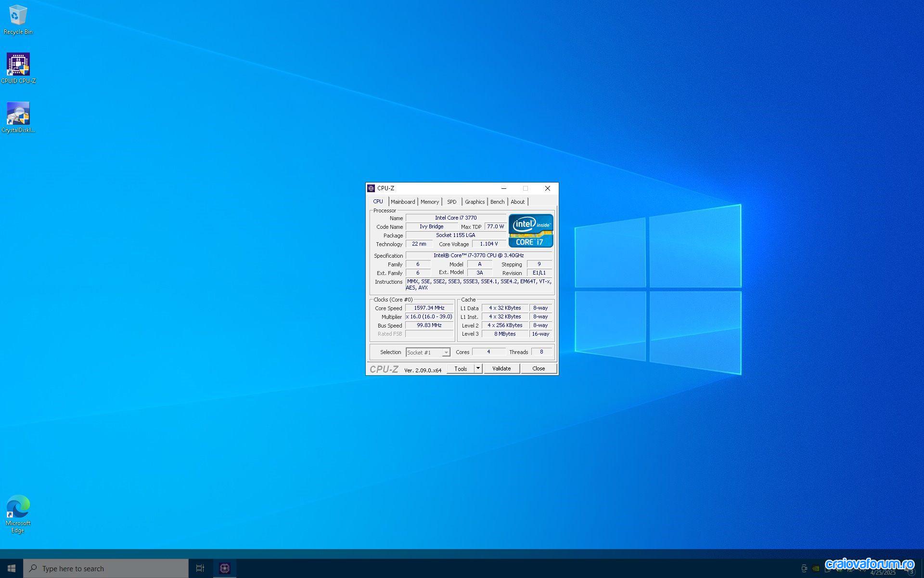Image resolution: width=924 pixels, height=578 pixels.
Task: Click the Specification field text
Action: tap(478, 255)
